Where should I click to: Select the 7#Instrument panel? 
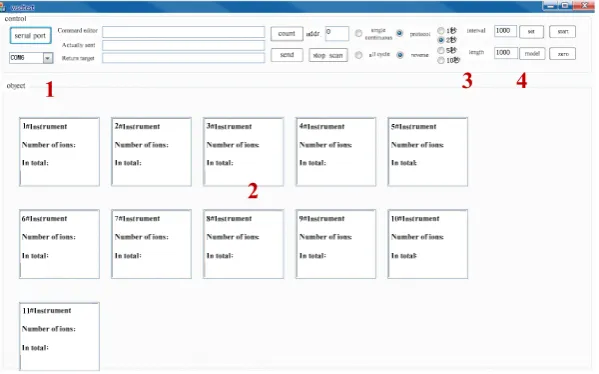click(x=152, y=244)
